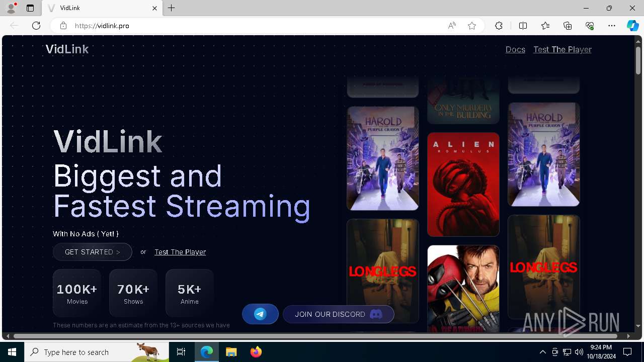The height and width of the screenshot is (362, 644).
Task: Open volume control in system tray
Action: coord(579,352)
